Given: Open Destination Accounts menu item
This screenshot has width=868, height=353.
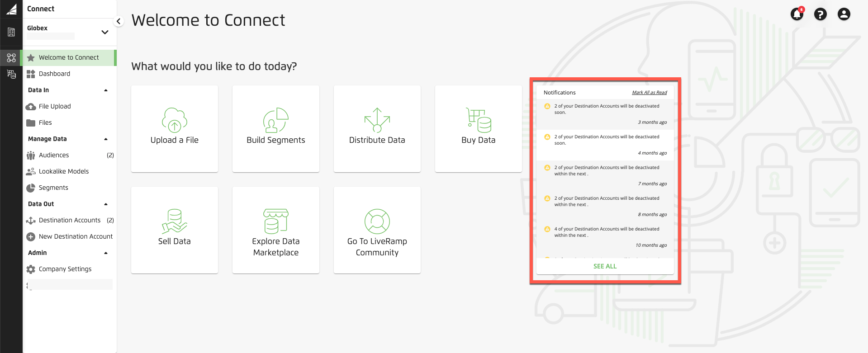Looking at the screenshot, I should [x=70, y=220].
